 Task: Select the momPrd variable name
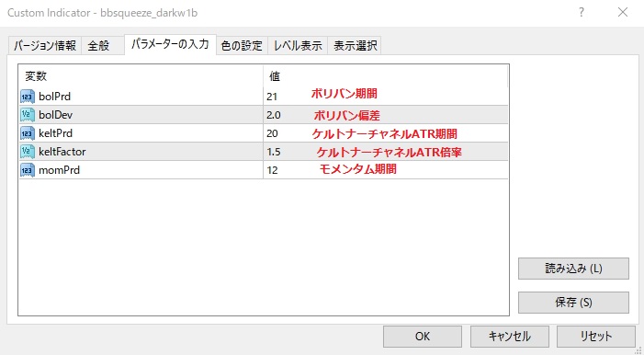point(59,170)
